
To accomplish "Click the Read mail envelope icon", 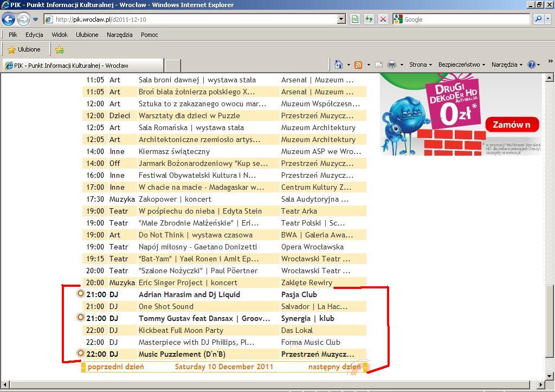I will [379, 65].
